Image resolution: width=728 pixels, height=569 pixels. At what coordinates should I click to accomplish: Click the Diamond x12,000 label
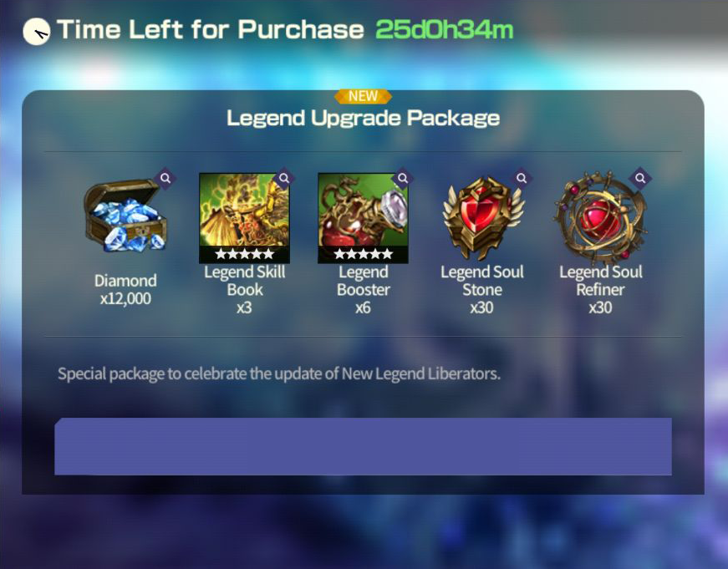pyautogui.click(x=125, y=290)
